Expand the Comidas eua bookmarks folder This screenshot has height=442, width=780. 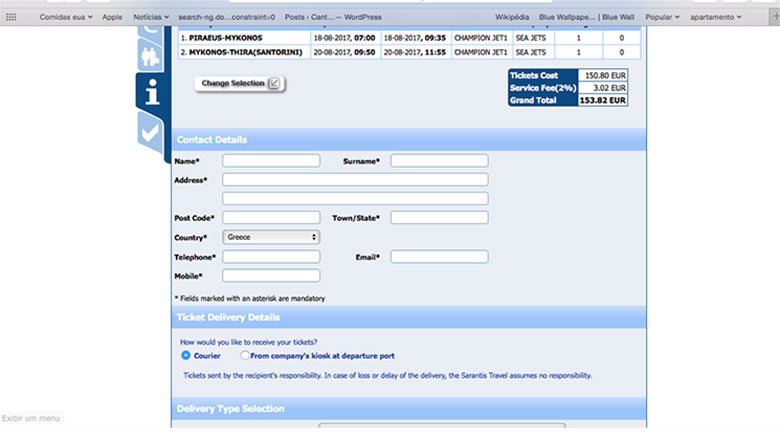(x=66, y=17)
